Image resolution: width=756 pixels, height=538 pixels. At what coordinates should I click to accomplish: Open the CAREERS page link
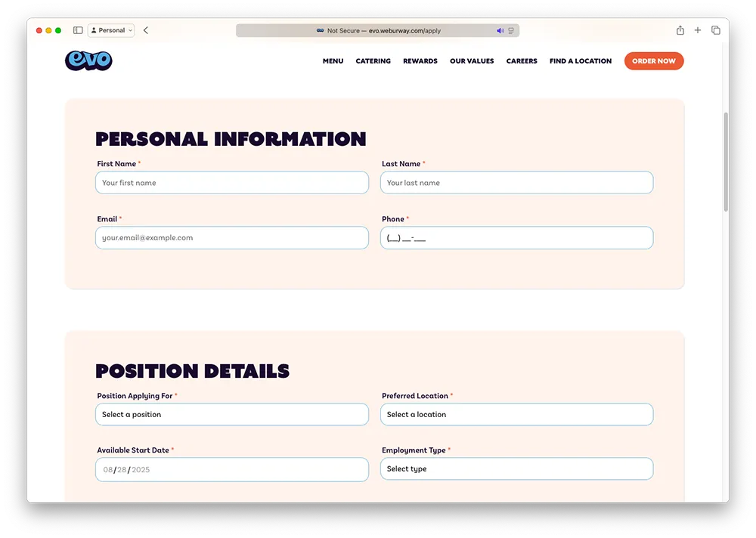point(522,61)
